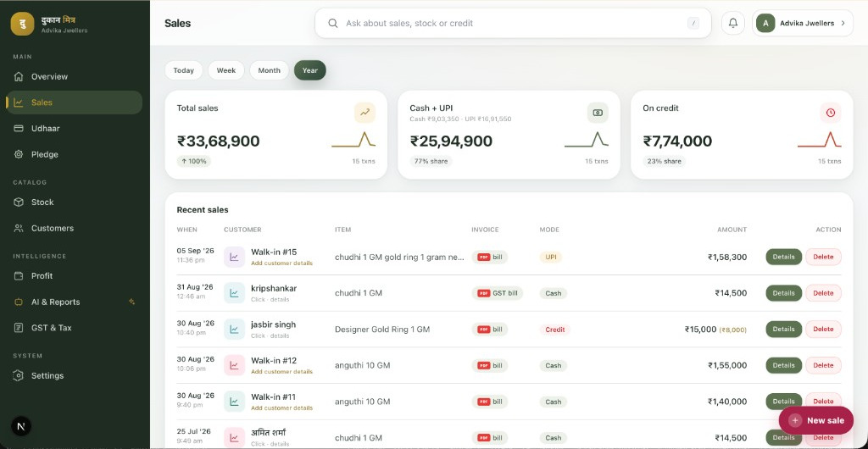Click the Cash + UPI money icon

(598, 112)
